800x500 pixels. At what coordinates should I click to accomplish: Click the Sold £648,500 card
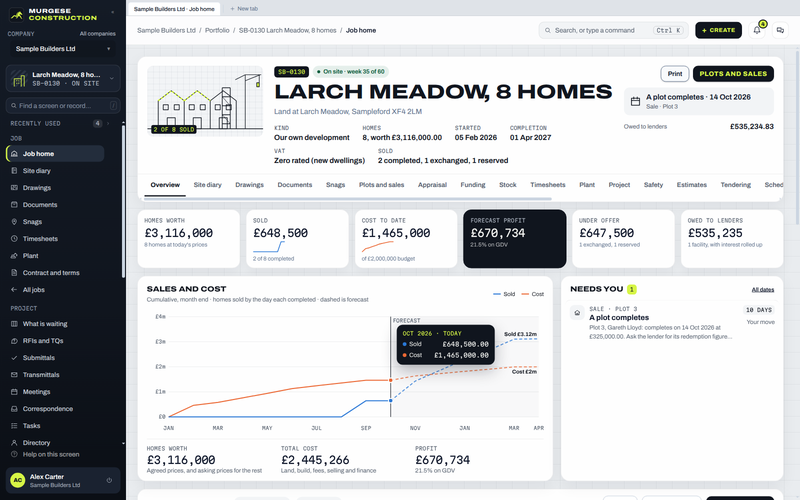pyautogui.click(x=297, y=239)
